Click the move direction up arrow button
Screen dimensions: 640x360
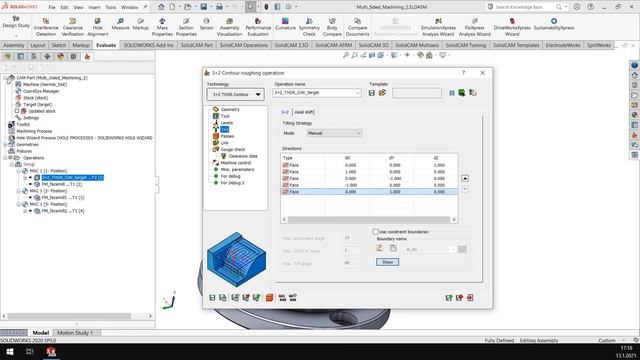[x=464, y=178]
